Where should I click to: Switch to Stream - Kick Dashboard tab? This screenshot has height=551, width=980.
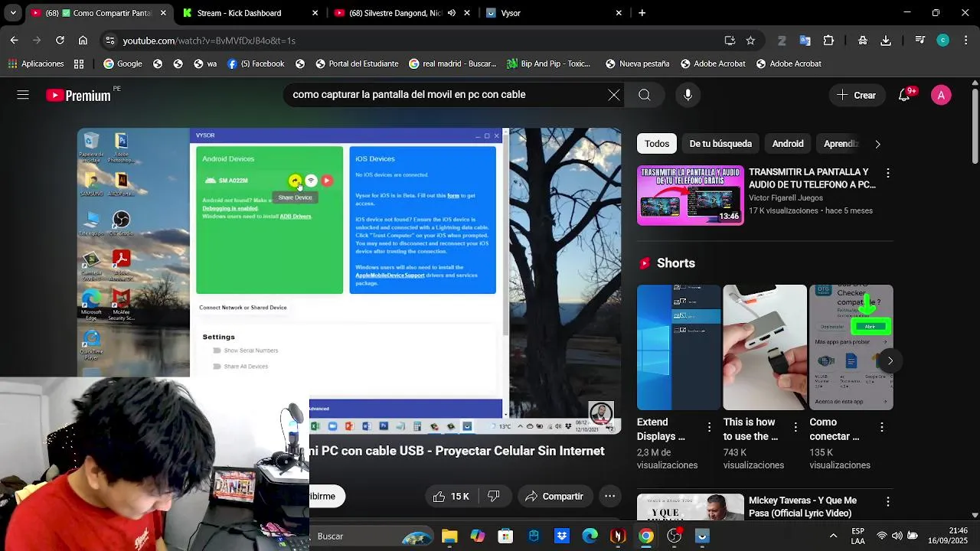[x=251, y=13]
